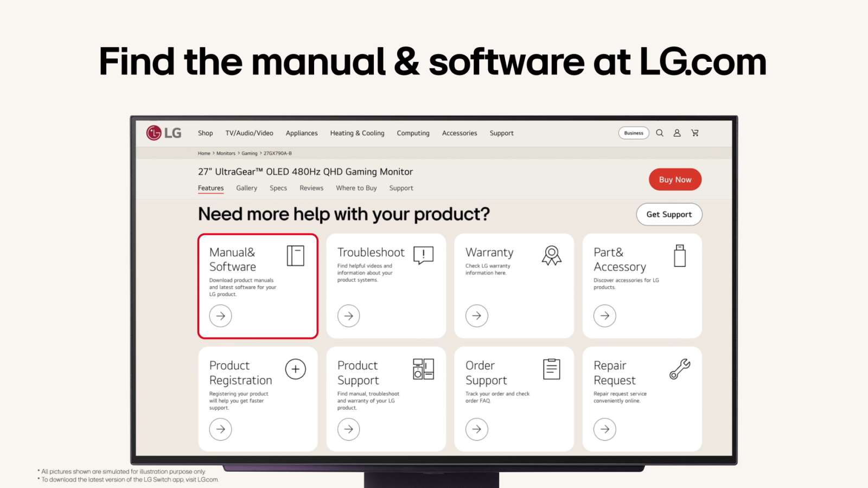
Task: Switch to the Specs tab
Action: [278, 188]
